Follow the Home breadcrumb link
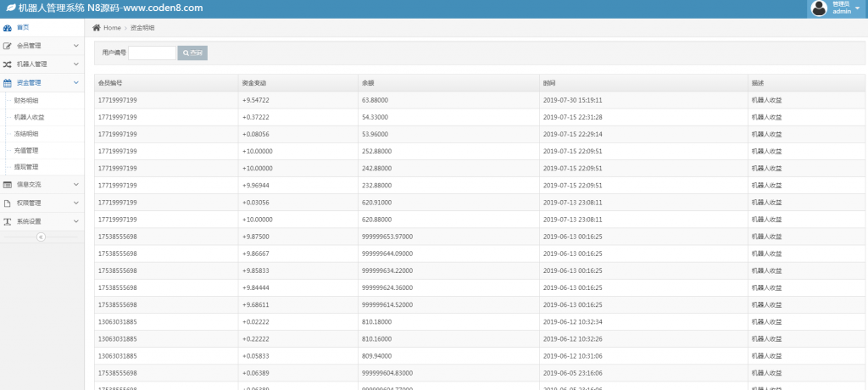Screen dimensions: 868x390 tap(112, 28)
